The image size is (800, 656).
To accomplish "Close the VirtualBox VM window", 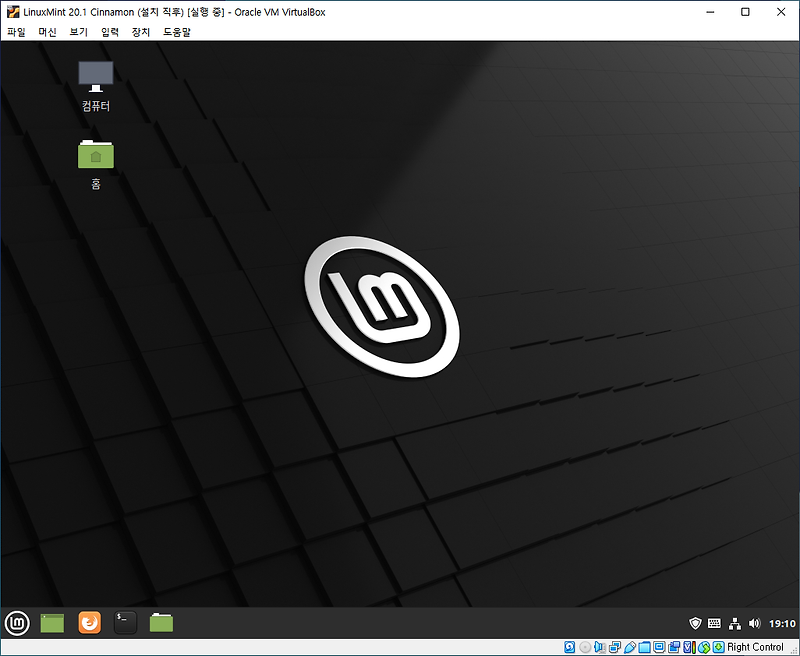I will [781, 12].
